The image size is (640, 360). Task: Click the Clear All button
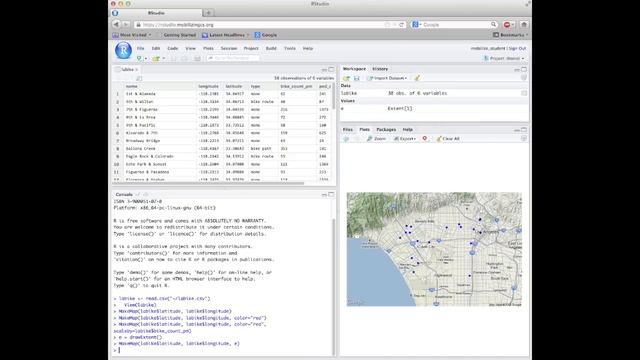point(448,139)
